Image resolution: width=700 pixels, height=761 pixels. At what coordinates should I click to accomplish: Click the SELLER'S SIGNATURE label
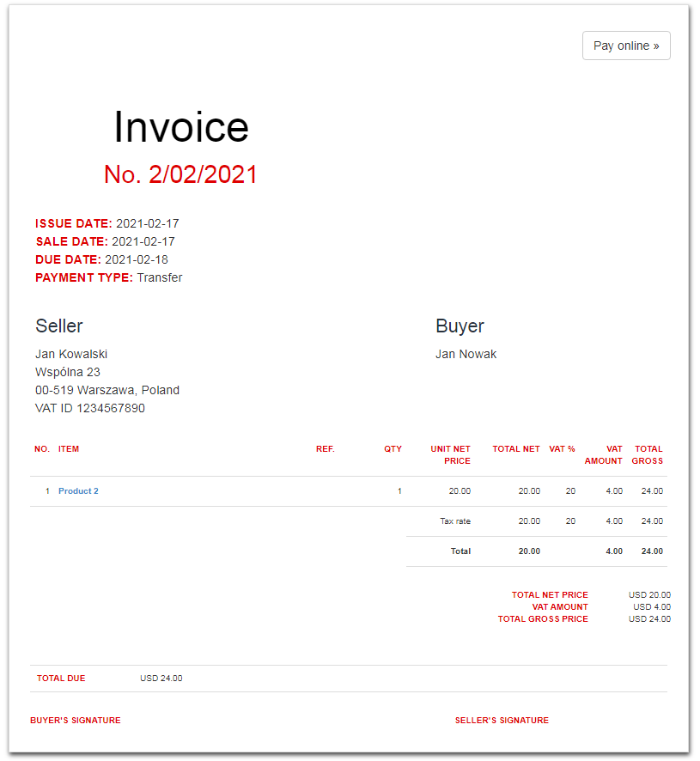[x=502, y=720]
